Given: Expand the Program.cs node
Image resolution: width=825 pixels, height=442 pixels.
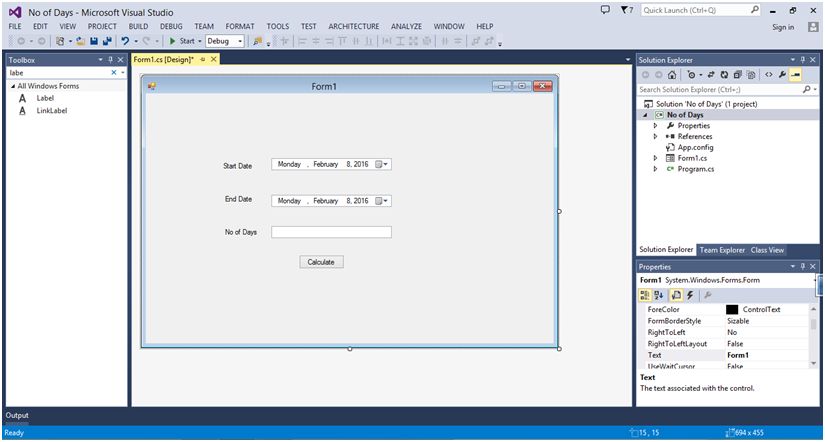Looking at the screenshot, I should (656, 169).
